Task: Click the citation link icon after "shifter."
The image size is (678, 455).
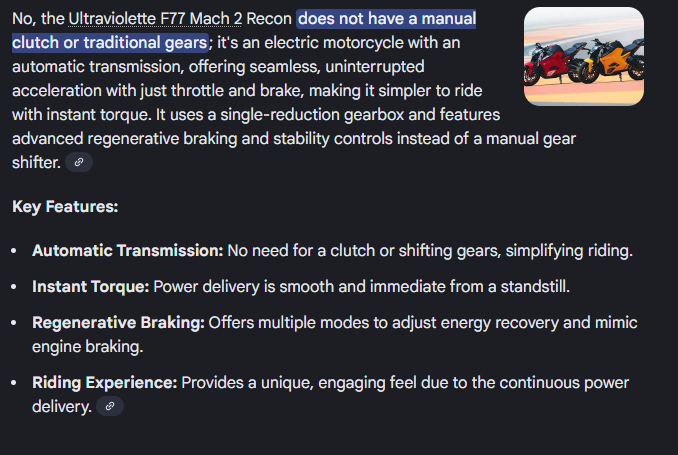Action: pos(81,162)
